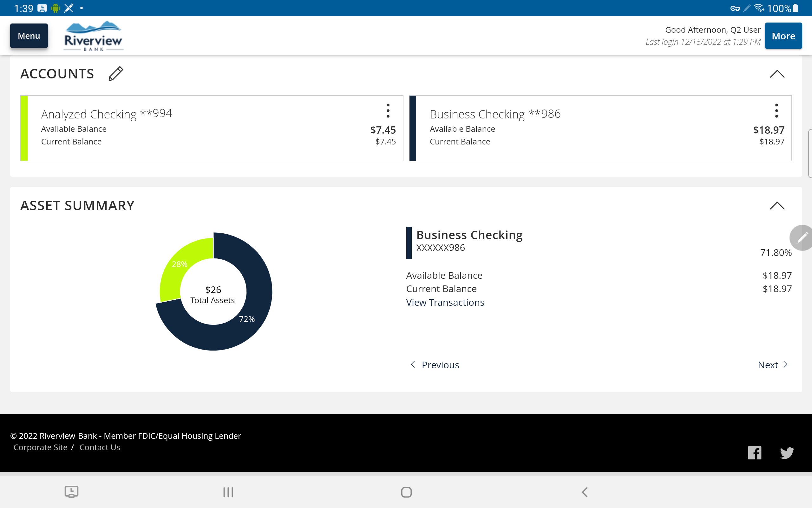The height and width of the screenshot is (508, 812).
Task: Click the XXXXXX986 account number
Action: [440, 248]
